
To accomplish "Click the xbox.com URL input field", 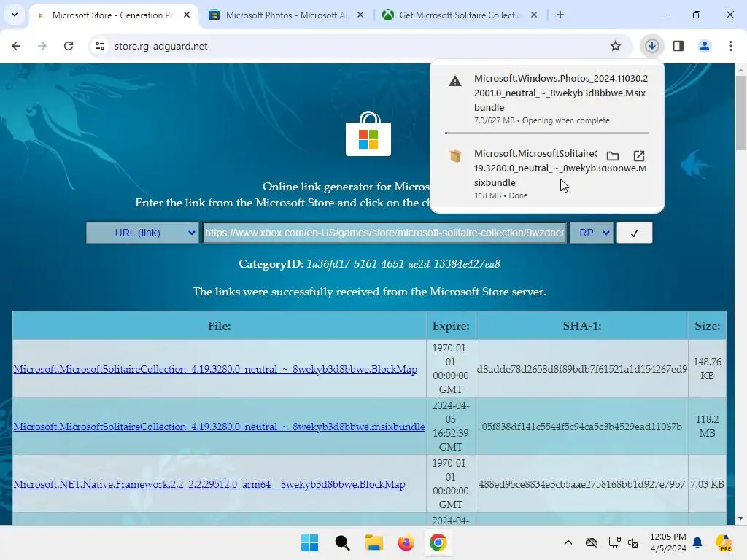I will tap(384, 233).
